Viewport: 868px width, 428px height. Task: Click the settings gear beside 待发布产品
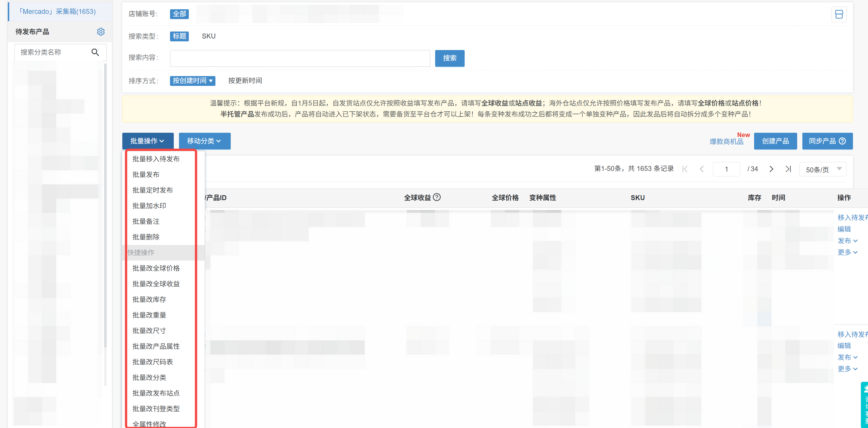click(101, 31)
